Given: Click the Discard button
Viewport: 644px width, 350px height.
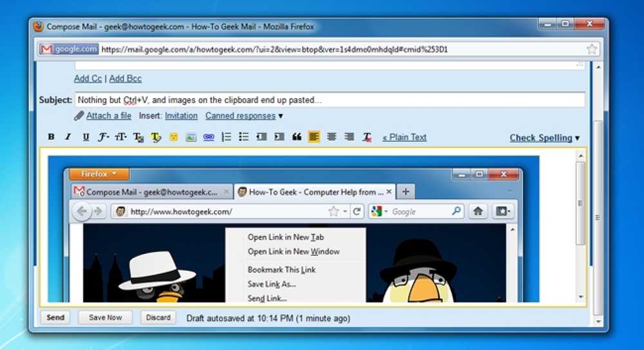Looking at the screenshot, I should pos(158,318).
